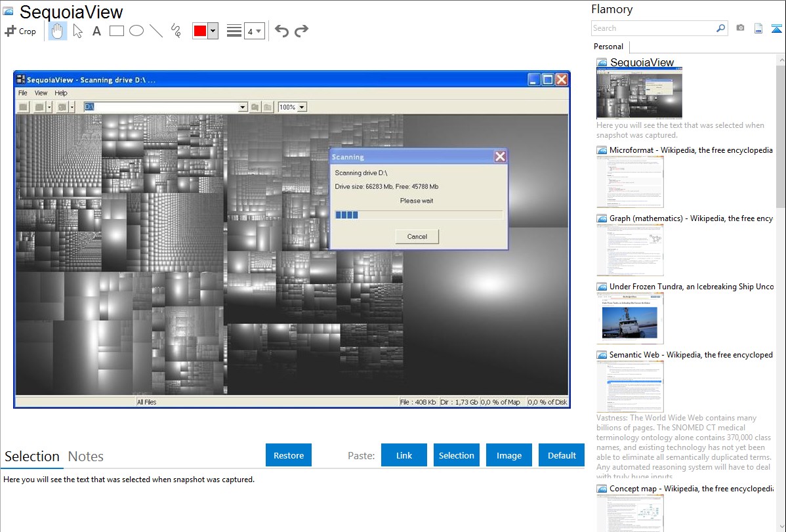Pick the rectangle shape tool
Viewport: 786px width, 532px height.
click(117, 31)
